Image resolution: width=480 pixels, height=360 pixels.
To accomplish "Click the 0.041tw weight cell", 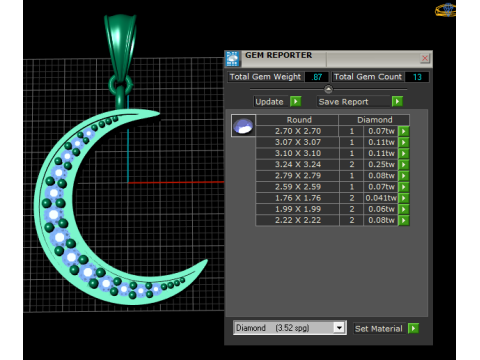I will coord(381,198).
